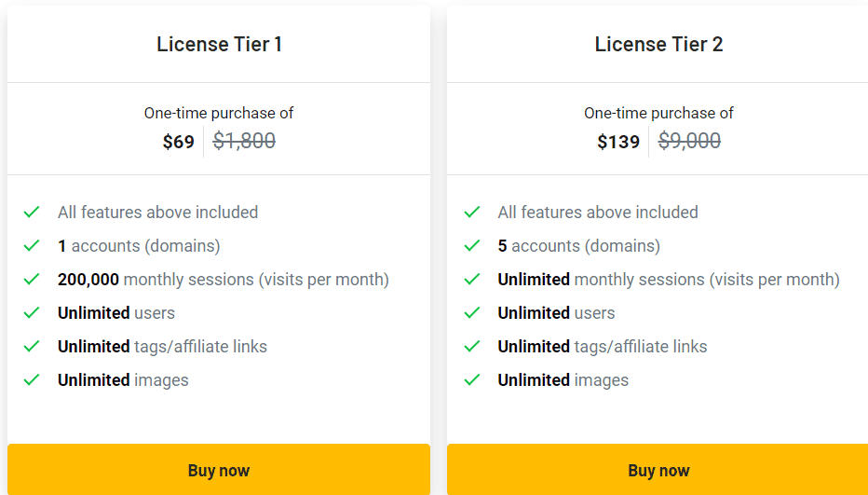Click Tier 1 'Unlimited images' checkmark icon
The height and width of the screenshot is (495, 868).
click(32, 380)
